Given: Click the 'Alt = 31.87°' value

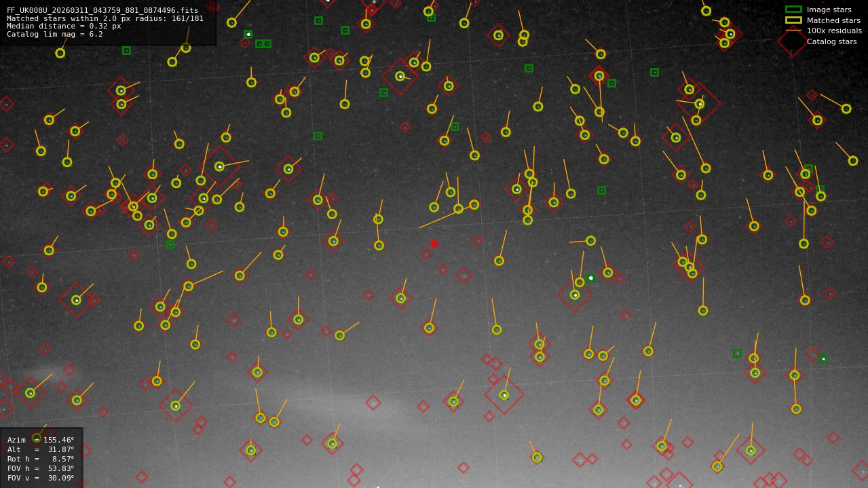Looking at the screenshot, I should click(x=41, y=450).
